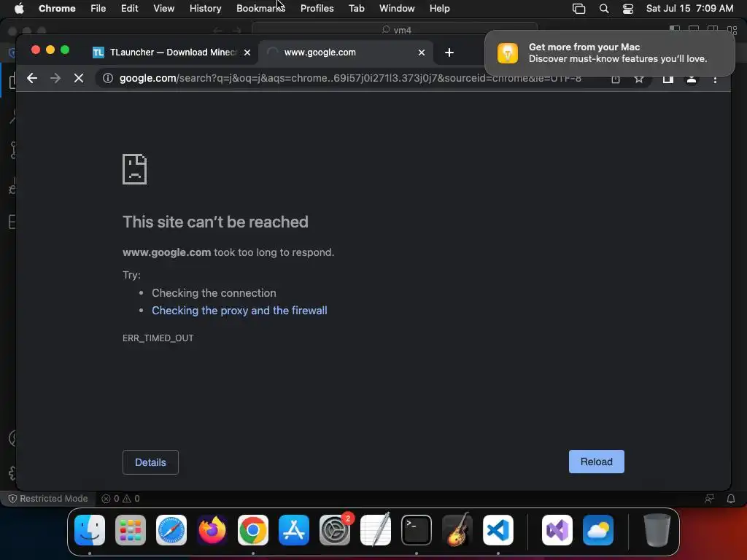The image size is (747, 560).
Task: Open Firefox from the Dock
Action: pos(212,530)
